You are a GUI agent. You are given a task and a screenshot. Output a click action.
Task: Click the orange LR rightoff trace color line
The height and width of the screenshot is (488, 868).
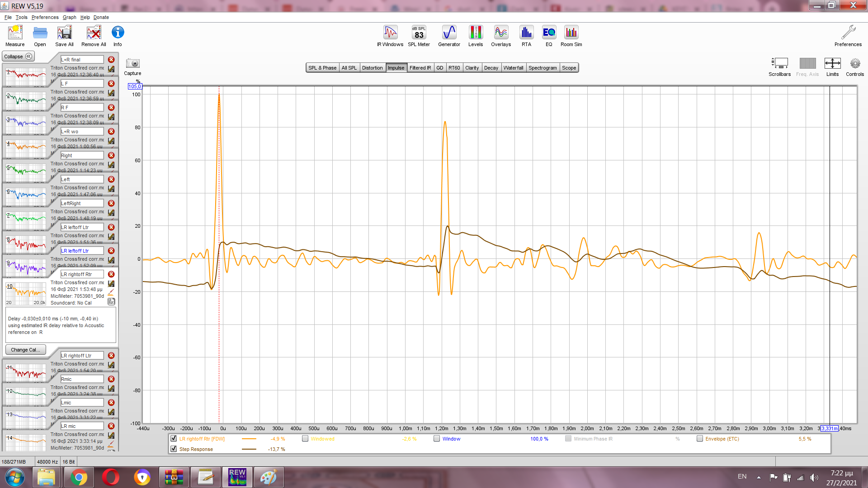pyautogui.click(x=249, y=439)
